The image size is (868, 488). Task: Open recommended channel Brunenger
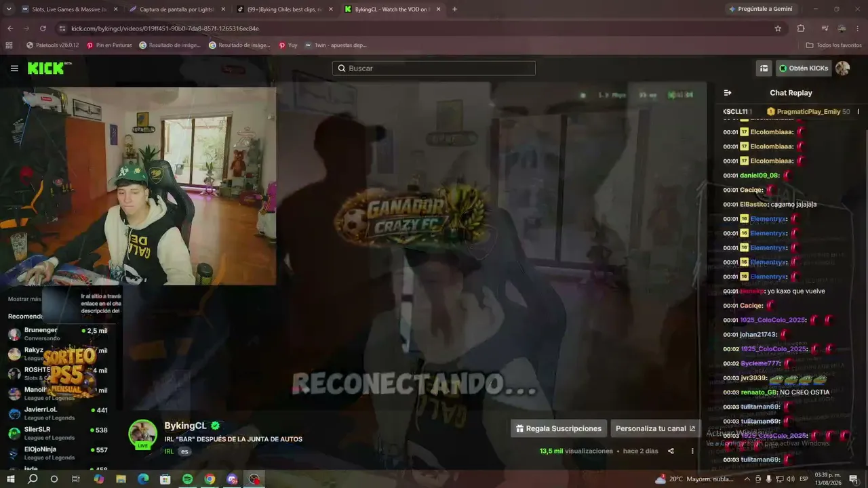[x=58, y=333]
